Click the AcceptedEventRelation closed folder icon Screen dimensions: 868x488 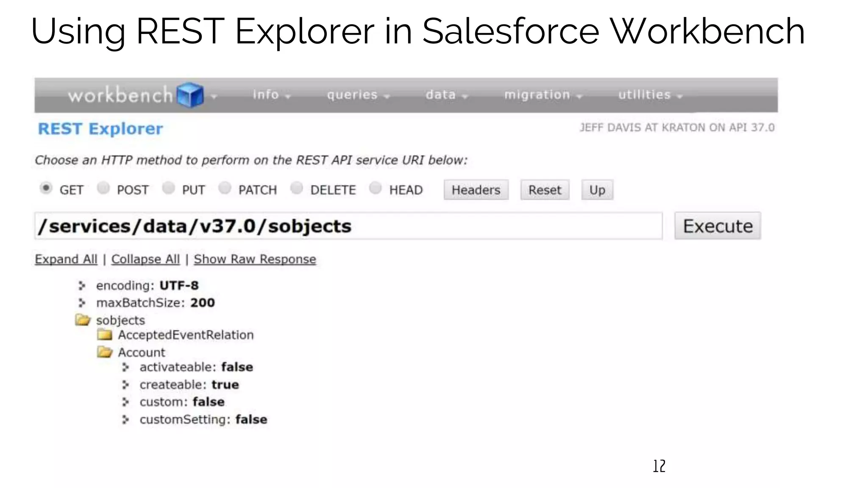click(104, 335)
